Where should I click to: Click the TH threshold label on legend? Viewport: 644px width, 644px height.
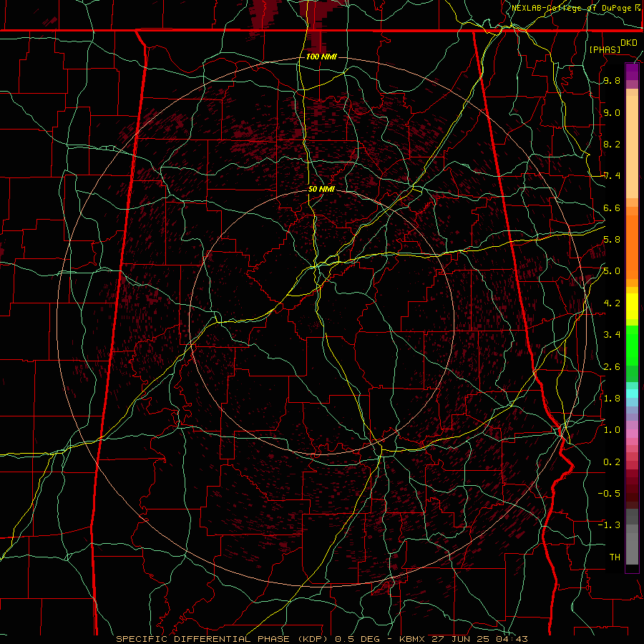coord(615,557)
